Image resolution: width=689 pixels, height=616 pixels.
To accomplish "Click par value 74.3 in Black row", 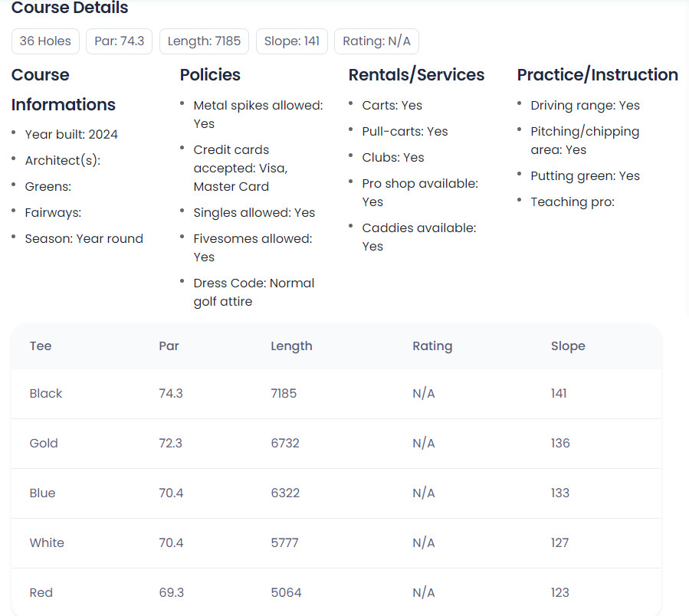I will 171,393.
